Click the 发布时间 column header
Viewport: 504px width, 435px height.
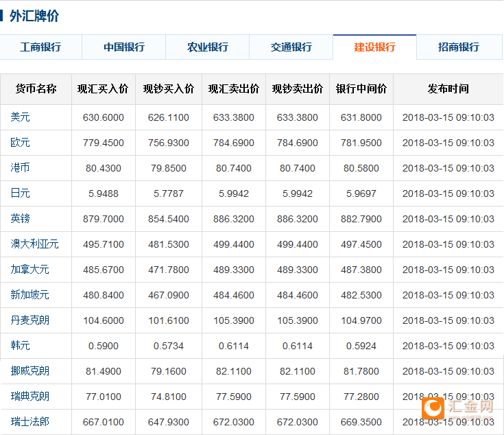pos(448,89)
